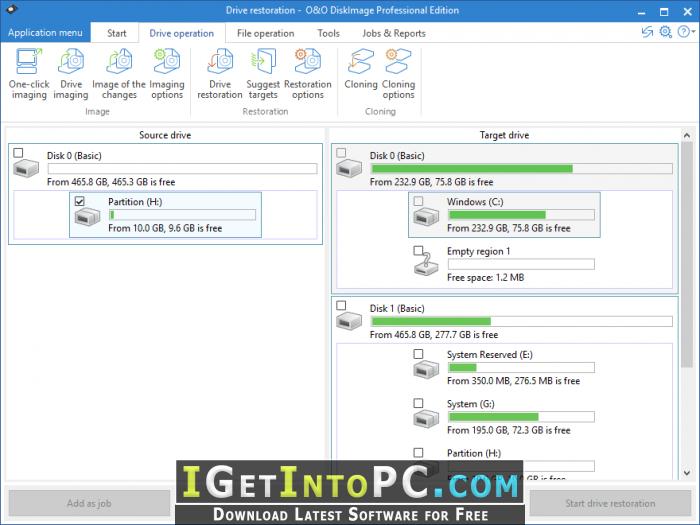Click source Partition (H:) drive icon
Screen dimensions: 700x525
click(88, 216)
